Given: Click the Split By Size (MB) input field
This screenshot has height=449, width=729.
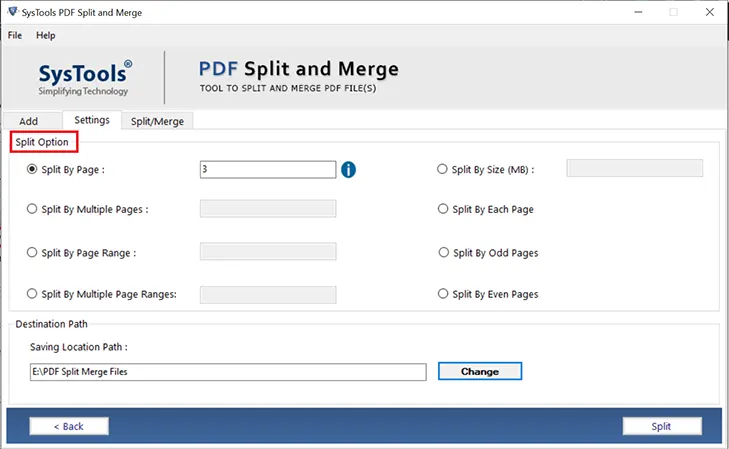Looking at the screenshot, I should pos(635,168).
